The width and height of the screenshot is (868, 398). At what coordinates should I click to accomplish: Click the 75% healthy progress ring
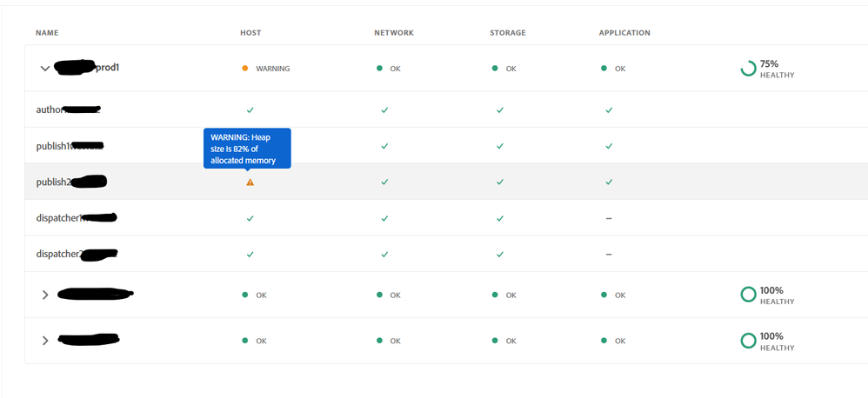point(748,69)
